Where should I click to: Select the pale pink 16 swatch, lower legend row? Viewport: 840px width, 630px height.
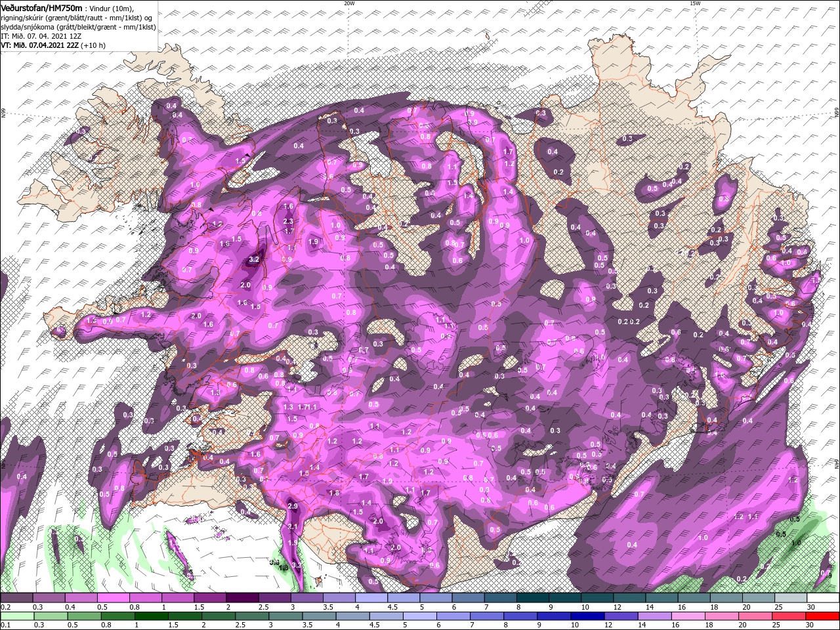point(688,616)
